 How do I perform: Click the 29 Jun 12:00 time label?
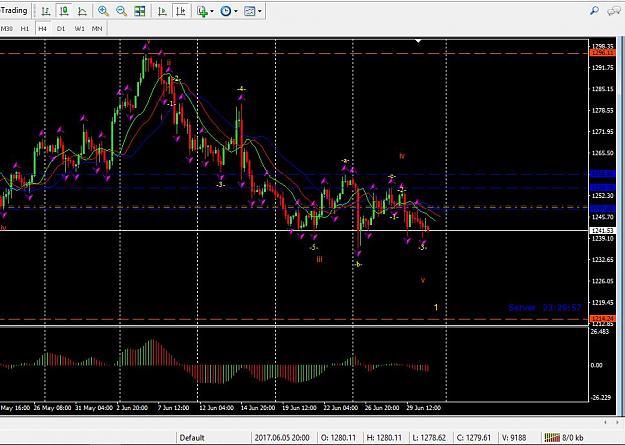423,408
